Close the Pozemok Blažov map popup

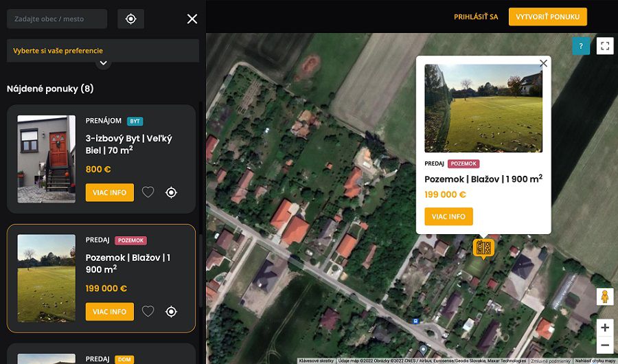click(544, 63)
